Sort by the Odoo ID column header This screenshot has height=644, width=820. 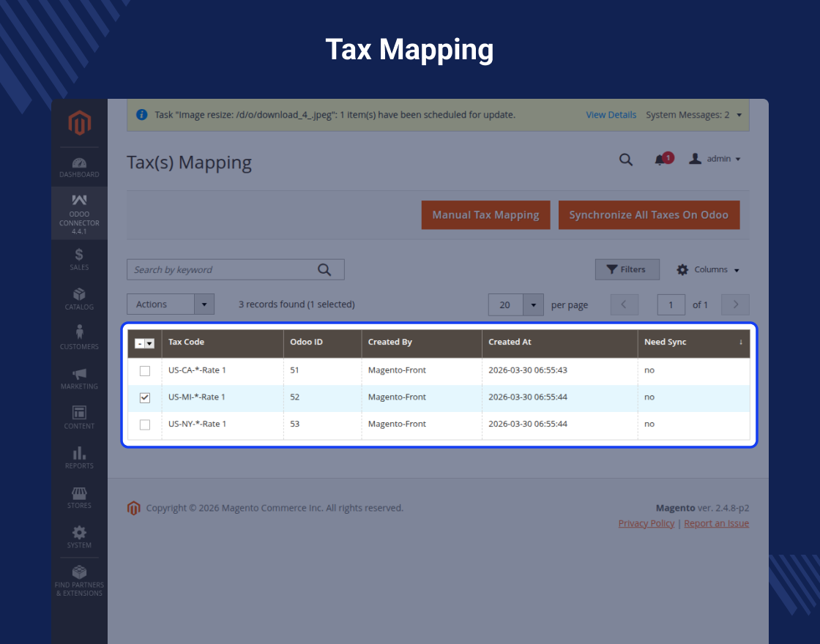(x=323, y=343)
